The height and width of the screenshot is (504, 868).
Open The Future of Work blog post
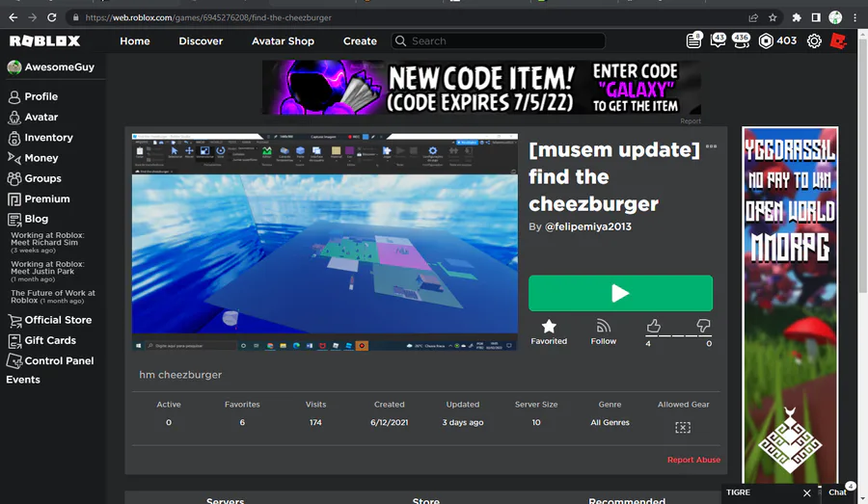(x=53, y=297)
